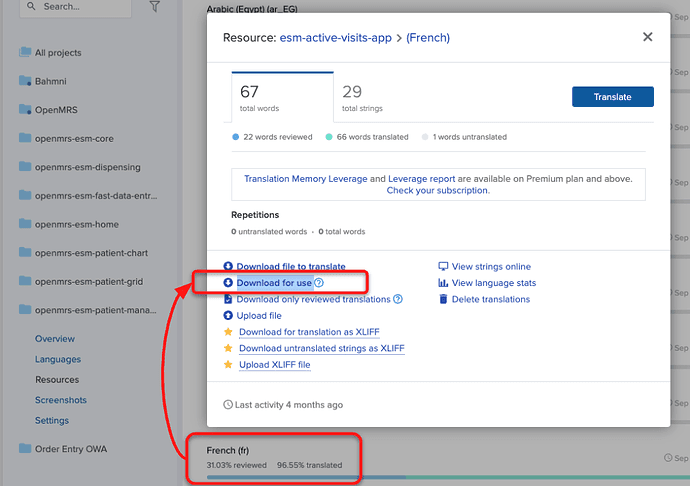
Task: Click Download for translation as XLIFF
Action: [309, 332]
